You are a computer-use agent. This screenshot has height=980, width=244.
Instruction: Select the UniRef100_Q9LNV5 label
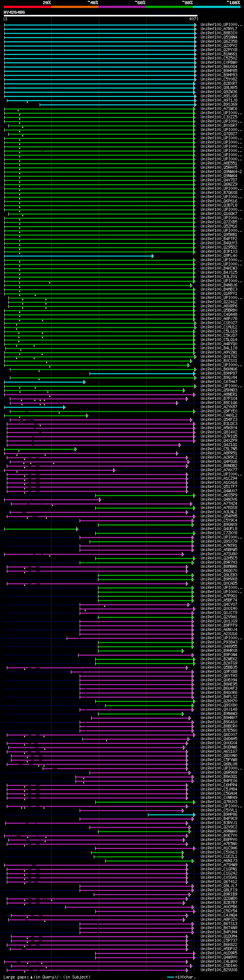click(219, 87)
